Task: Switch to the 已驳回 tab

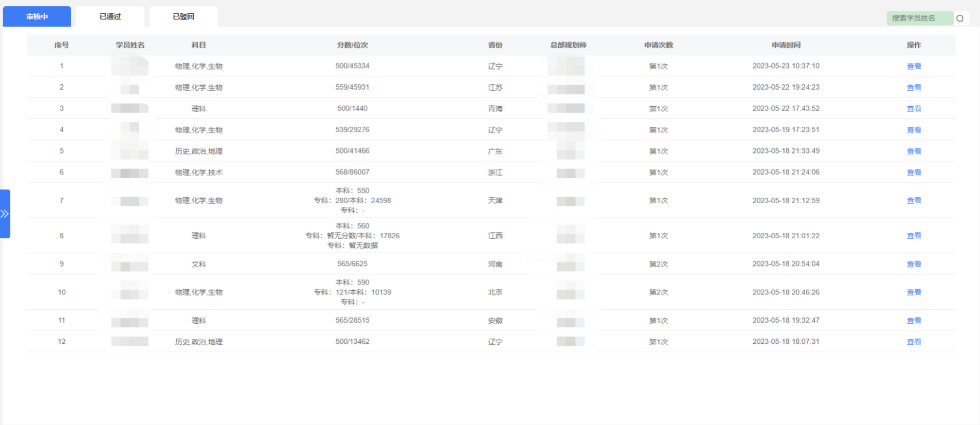Action: (x=183, y=16)
